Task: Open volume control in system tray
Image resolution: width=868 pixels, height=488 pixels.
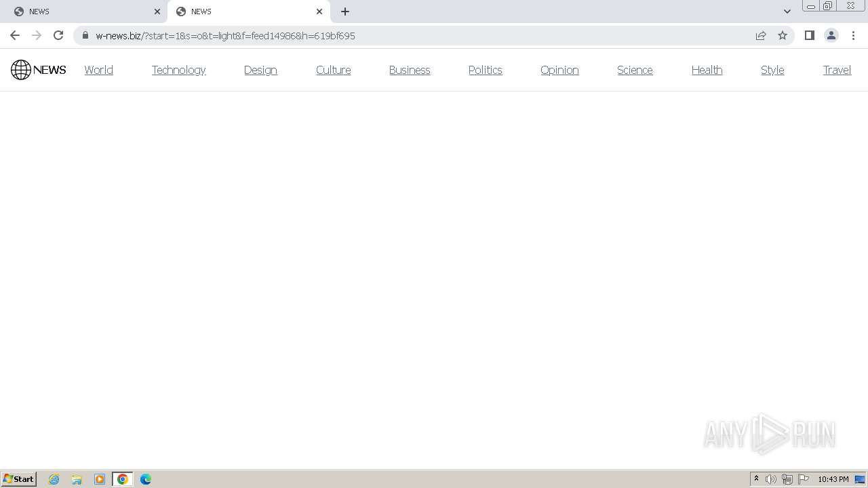Action: click(771, 479)
